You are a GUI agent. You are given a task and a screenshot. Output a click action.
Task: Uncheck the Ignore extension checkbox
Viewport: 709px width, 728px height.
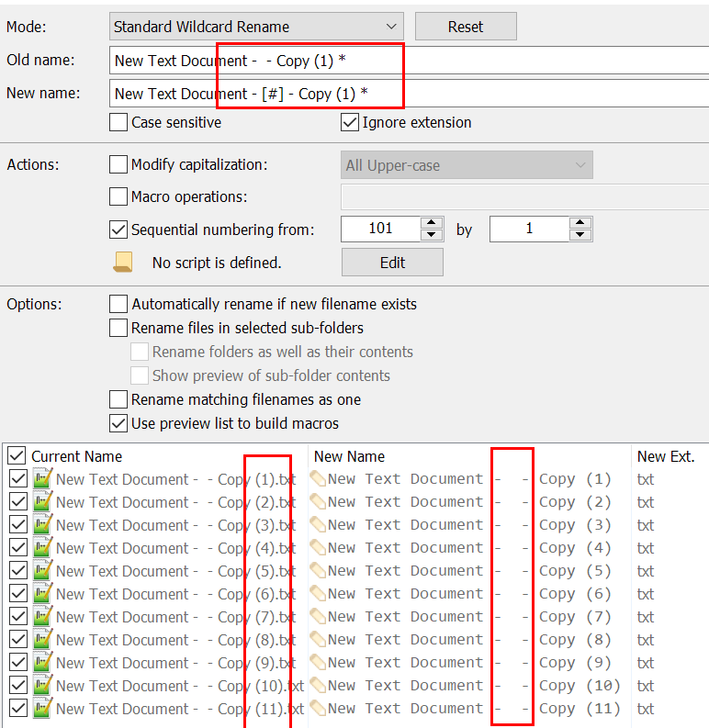[350, 123]
